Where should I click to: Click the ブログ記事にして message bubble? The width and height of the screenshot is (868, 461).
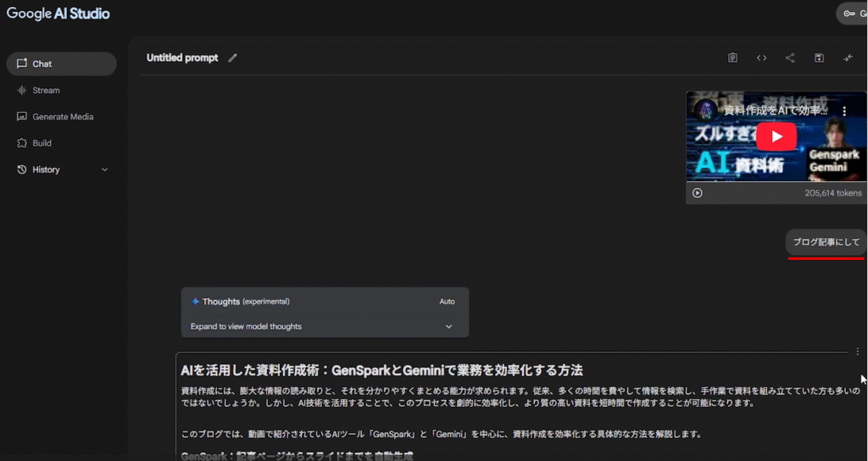click(x=826, y=242)
